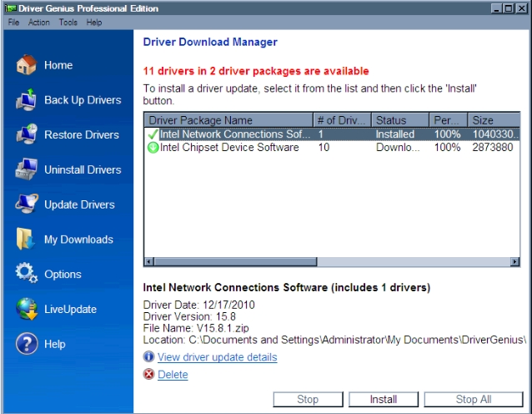Click the View driver update details link
The width and height of the screenshot is (532, 414).
(217, 357)
